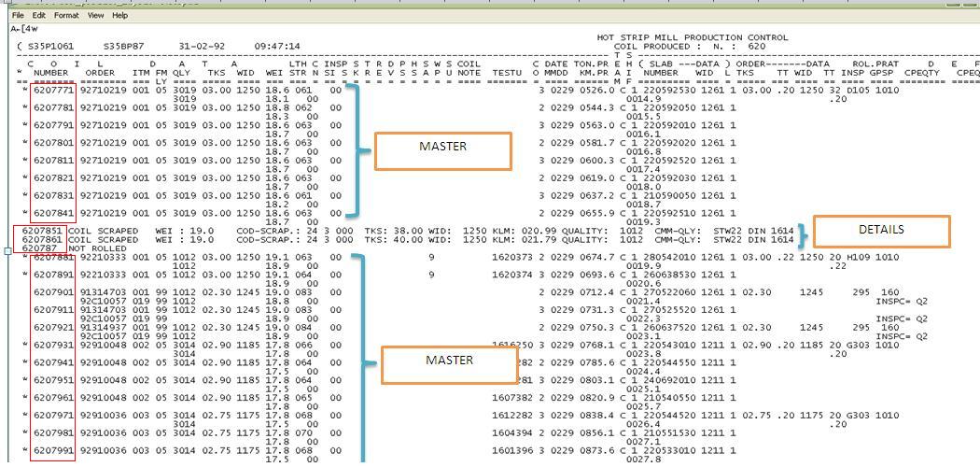Click the small square handle at left edge
The height and width of the screenshot is (467, 980).
[x=7, y=251]
